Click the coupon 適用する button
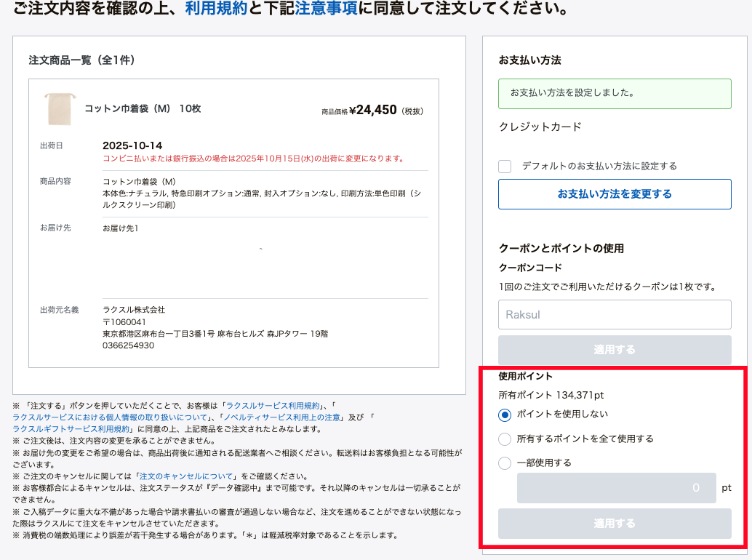 point(615,350)
